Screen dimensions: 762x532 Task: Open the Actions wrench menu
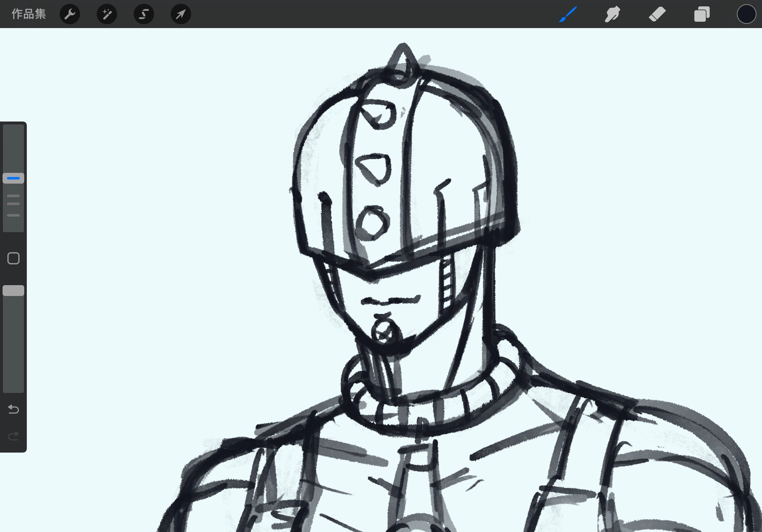(70, 14)
